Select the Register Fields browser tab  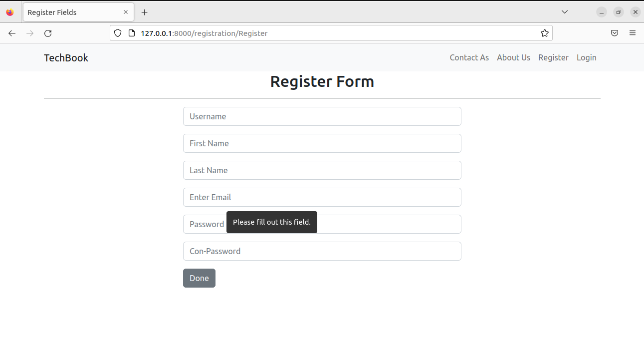[75, 12]
